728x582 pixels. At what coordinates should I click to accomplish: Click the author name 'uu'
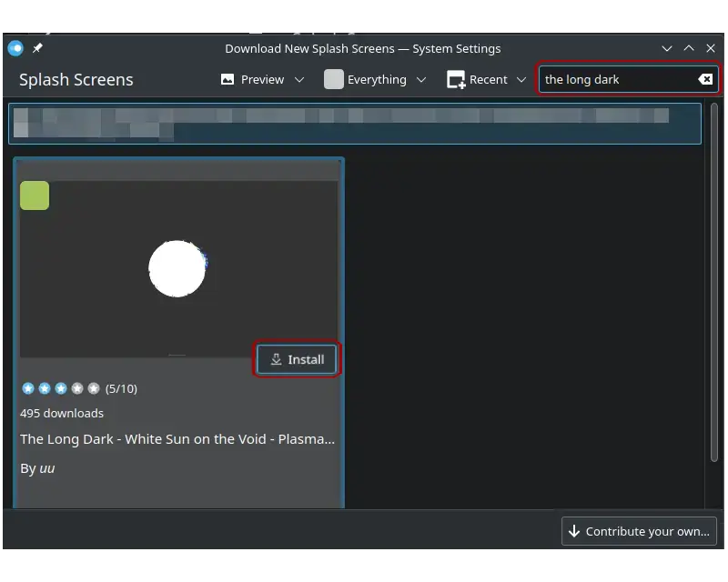(47, 468)
